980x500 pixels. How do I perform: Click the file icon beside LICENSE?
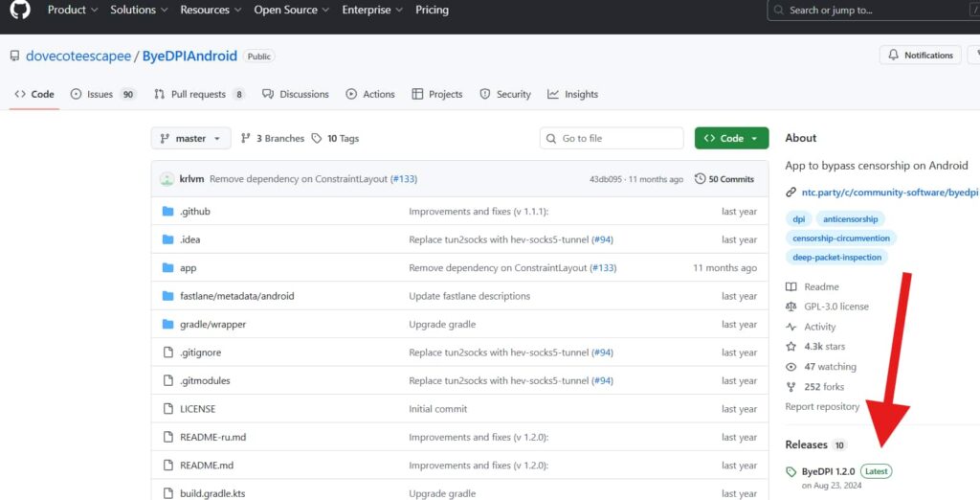click(x=167, y=409)
